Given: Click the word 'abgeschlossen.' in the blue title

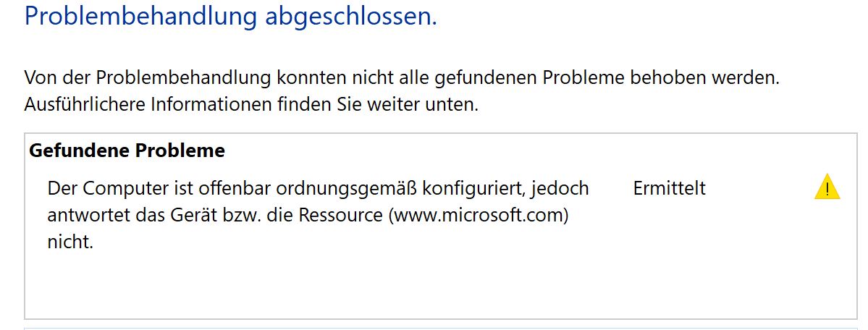Looking at the screenshot, I should pos(351,16).
